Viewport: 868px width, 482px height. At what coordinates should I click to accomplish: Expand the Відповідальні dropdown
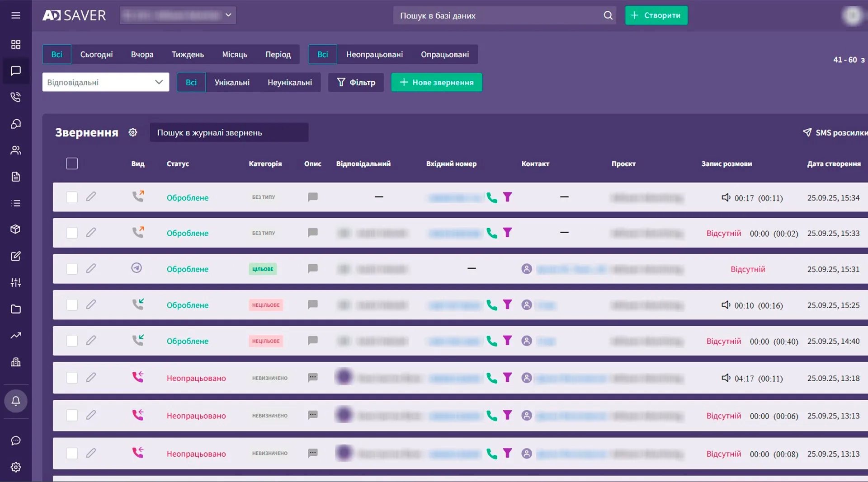[106, 82]
